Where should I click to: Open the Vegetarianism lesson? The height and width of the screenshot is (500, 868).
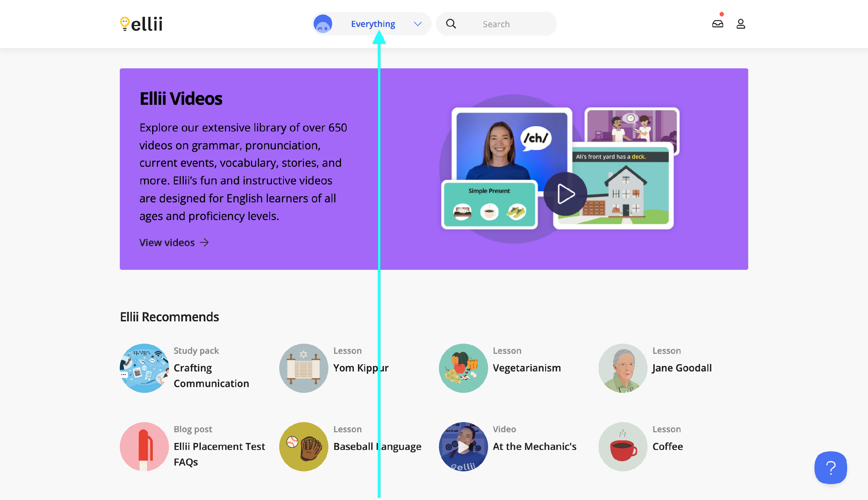tap(527, 368)
